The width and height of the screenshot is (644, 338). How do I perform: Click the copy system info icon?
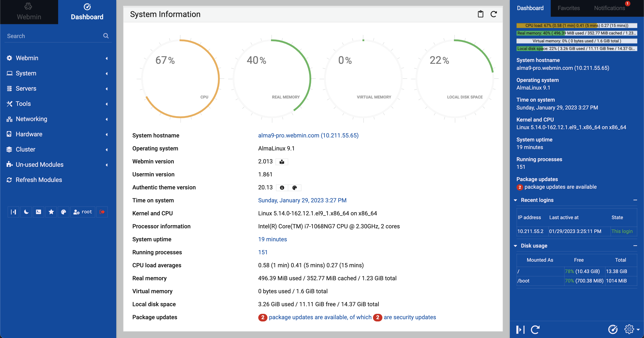(x=481, y=14)
